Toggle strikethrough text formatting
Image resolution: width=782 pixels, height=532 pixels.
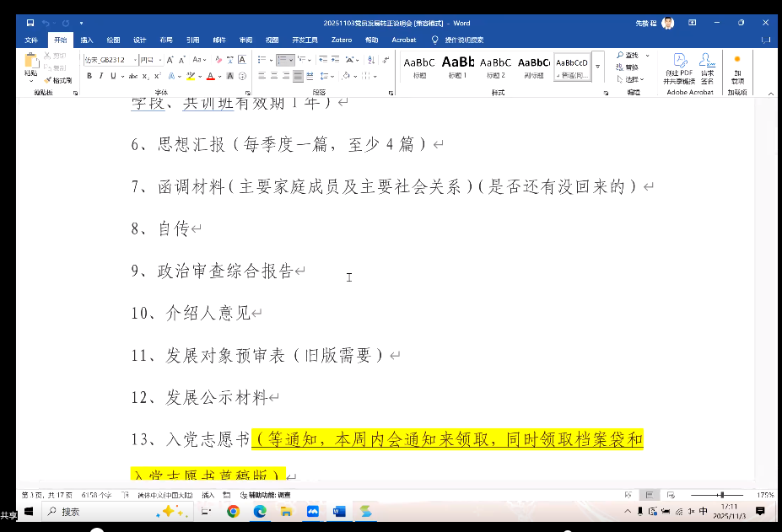coord(132,76)
